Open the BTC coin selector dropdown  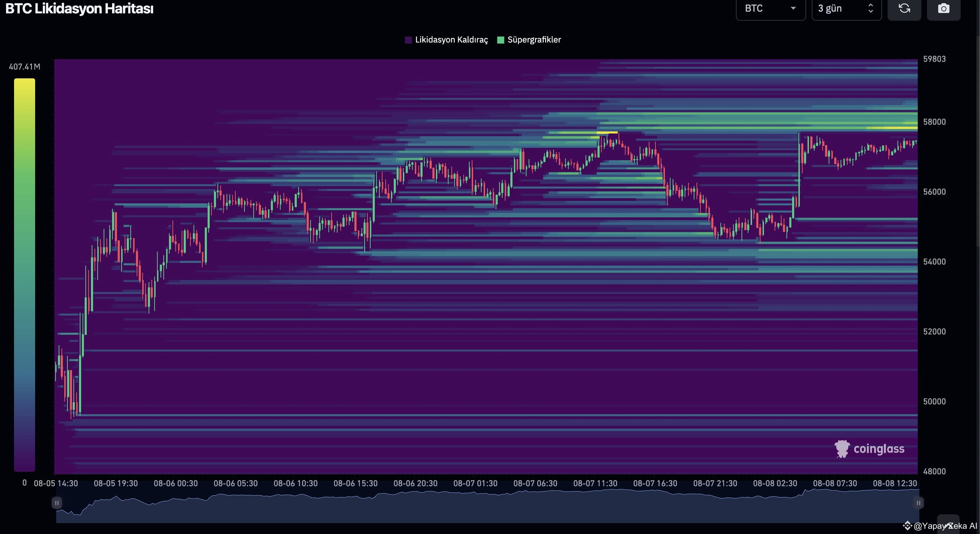pos(771,8)
